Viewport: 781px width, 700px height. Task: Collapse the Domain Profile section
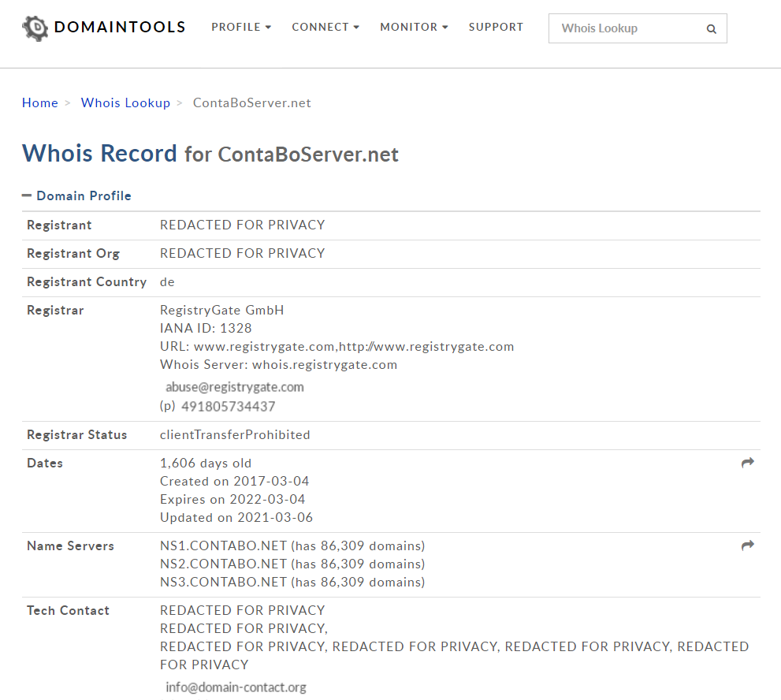(x=76, y=195)
